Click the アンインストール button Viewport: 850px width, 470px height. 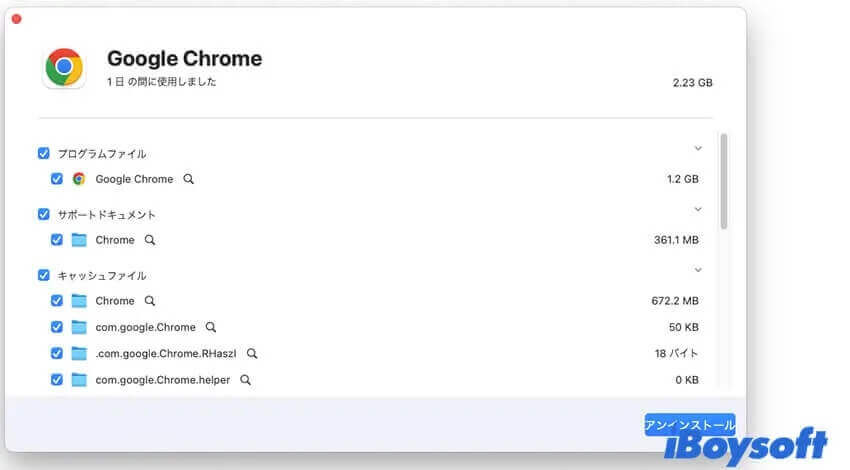[x=690, y=425]
